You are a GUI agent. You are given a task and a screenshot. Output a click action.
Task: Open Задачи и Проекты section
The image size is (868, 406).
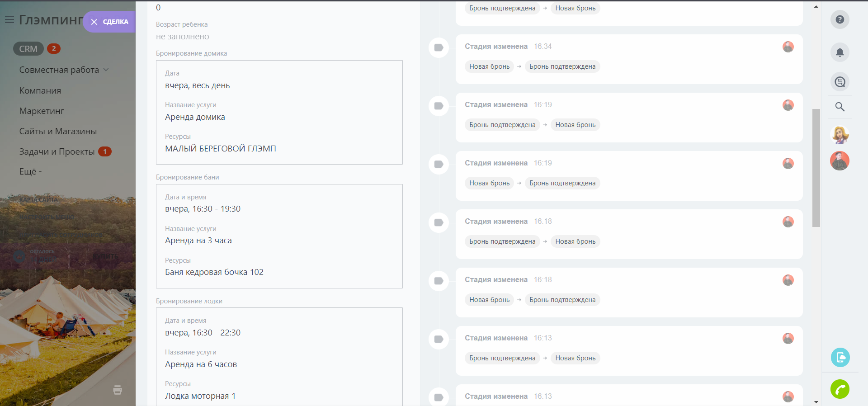tap(57, 152)
